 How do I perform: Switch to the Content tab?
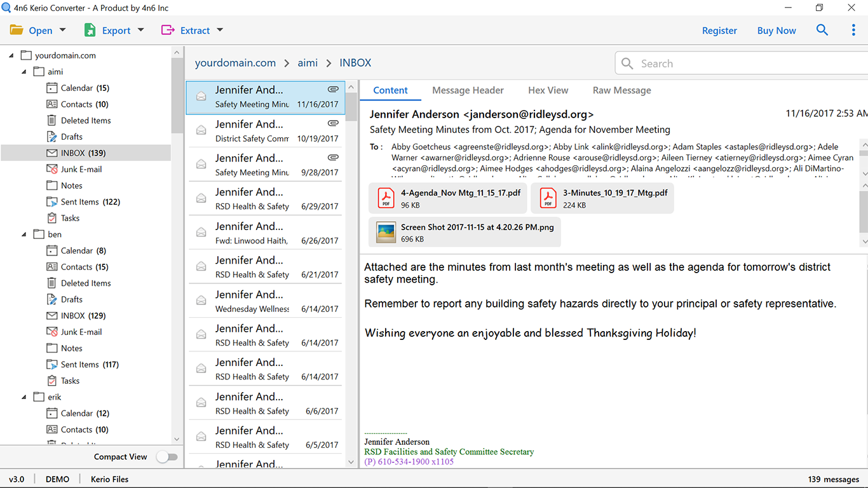point(390,90)
